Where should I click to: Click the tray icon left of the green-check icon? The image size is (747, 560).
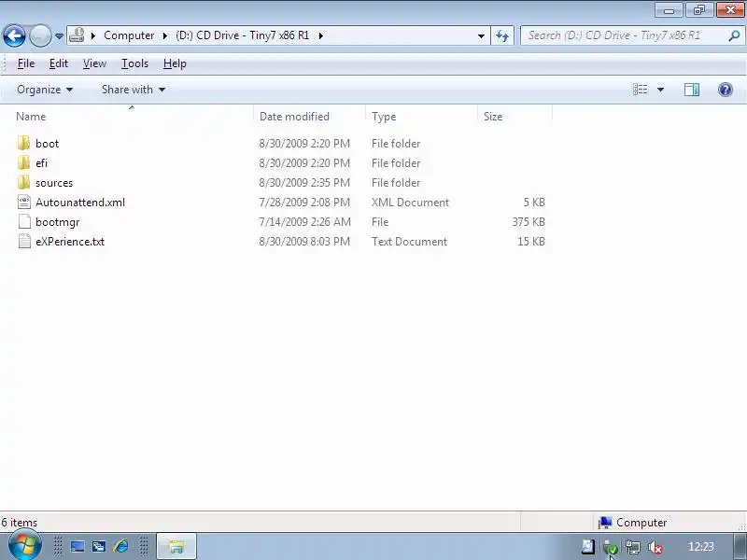coord(588,547)
